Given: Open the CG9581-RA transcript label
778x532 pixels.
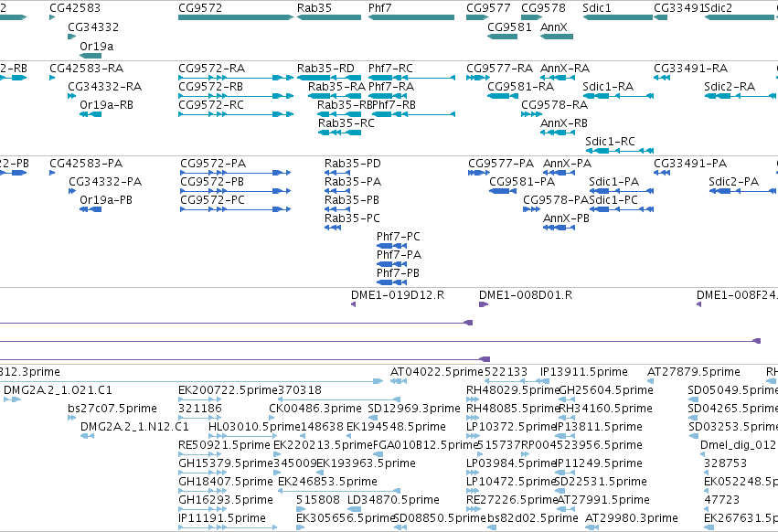Looking at the screenshot, I should point(521,86).
